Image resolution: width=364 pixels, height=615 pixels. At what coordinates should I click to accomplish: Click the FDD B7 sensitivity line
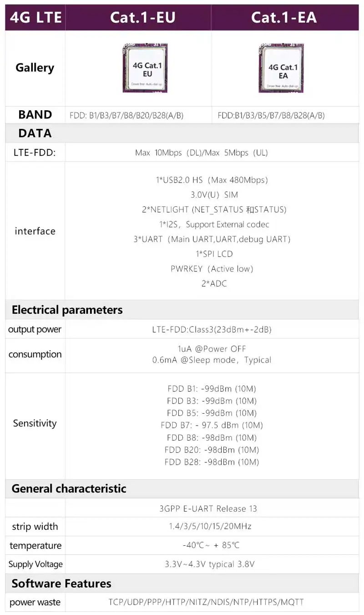pyautogui.click(x=212, y=425)
